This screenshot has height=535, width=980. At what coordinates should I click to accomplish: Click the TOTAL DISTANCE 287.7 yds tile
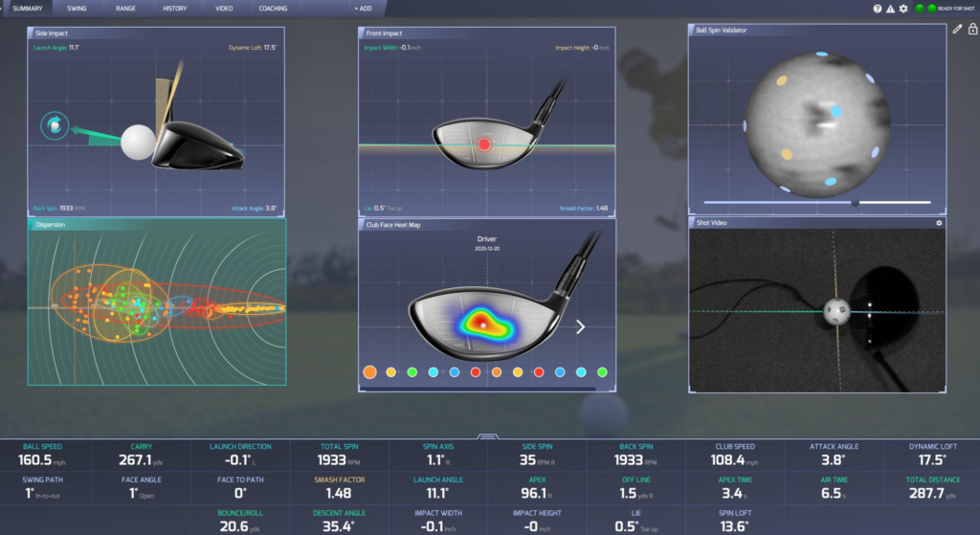click(x=932, y=488)
